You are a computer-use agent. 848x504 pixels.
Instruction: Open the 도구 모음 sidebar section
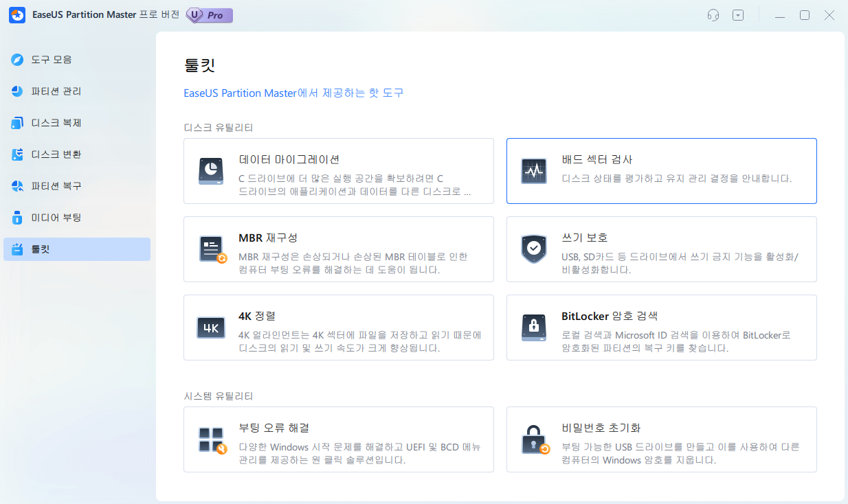(51, 60)
